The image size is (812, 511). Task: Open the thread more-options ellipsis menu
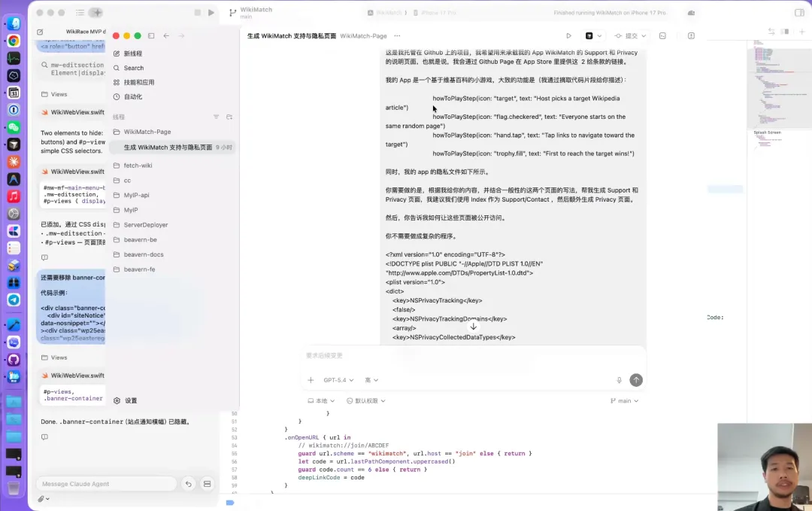click(397, 36)
